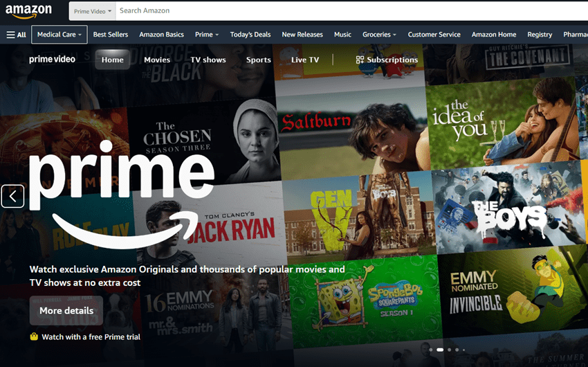This screenshot has height=367, width=588.
Task: Go to Amazon Home
Action: (493, 35)
